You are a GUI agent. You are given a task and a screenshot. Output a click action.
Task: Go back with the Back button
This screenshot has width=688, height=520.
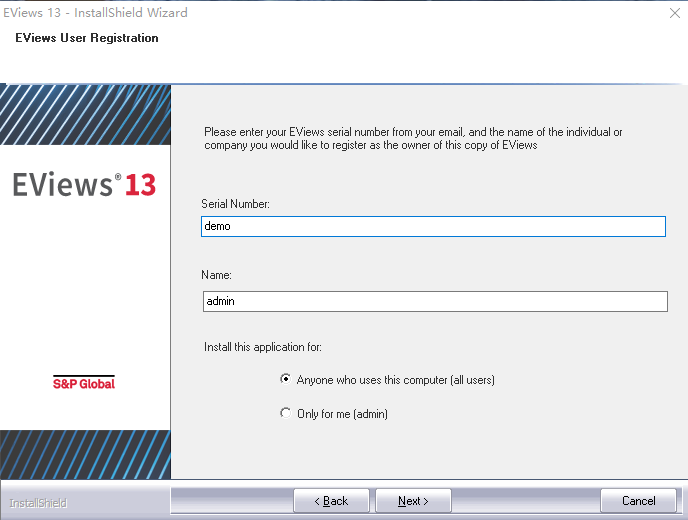point(331,501)
